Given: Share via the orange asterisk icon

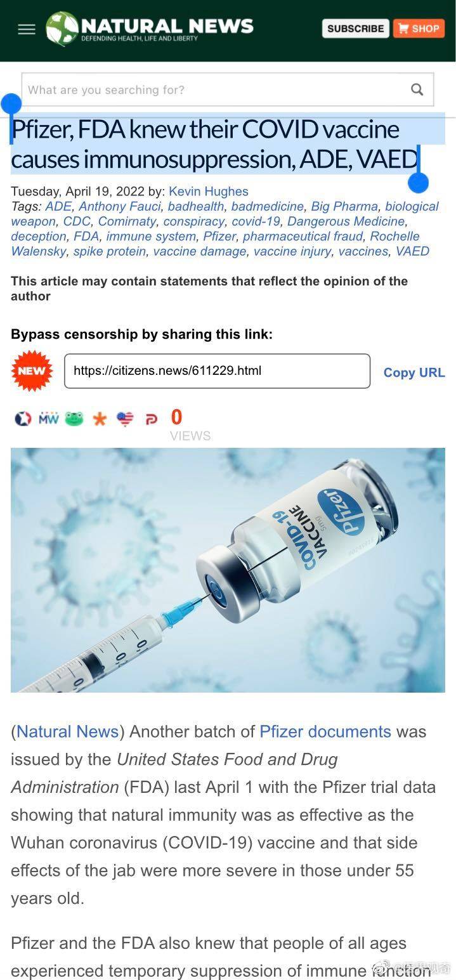Looking at the screenshot, I should pyautogui.click(x=100, y=419).
